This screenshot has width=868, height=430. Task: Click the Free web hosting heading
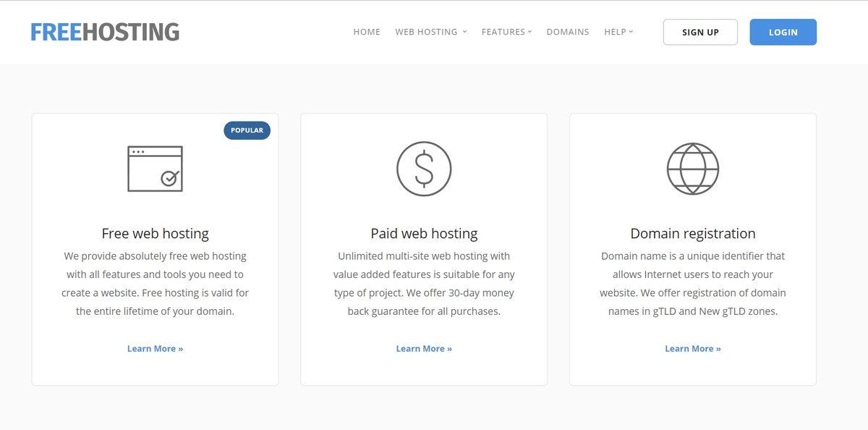pyautogui.click(x=155, y=232)
